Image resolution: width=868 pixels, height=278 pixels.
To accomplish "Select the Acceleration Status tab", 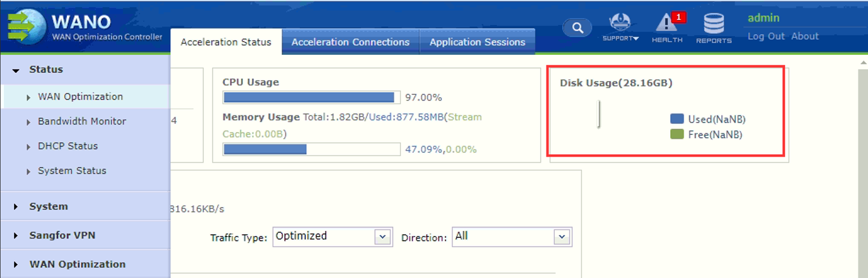I will click(x=226, y=42).
